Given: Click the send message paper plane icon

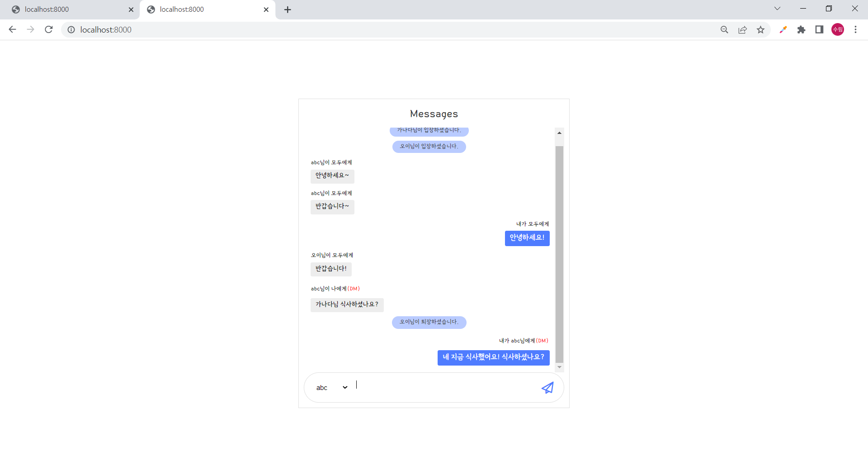Looking at the screenshot, I should (x=547, y=388).
